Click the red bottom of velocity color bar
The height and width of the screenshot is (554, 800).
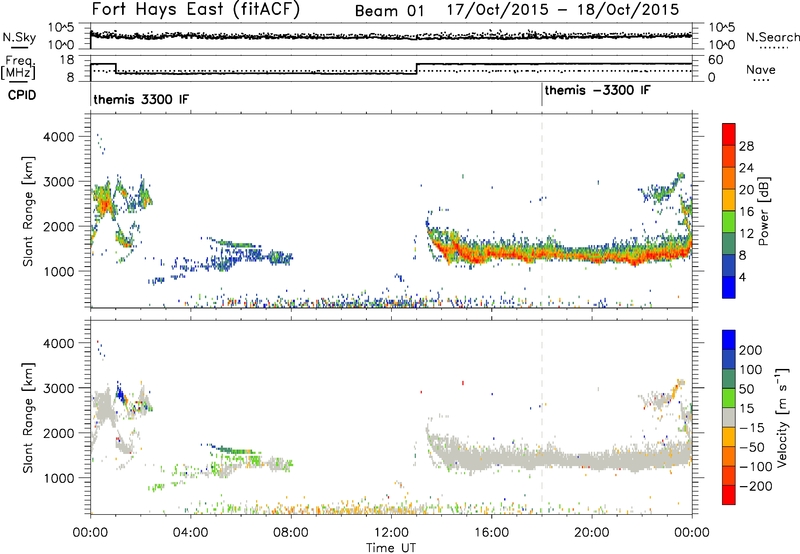point(729,495)
